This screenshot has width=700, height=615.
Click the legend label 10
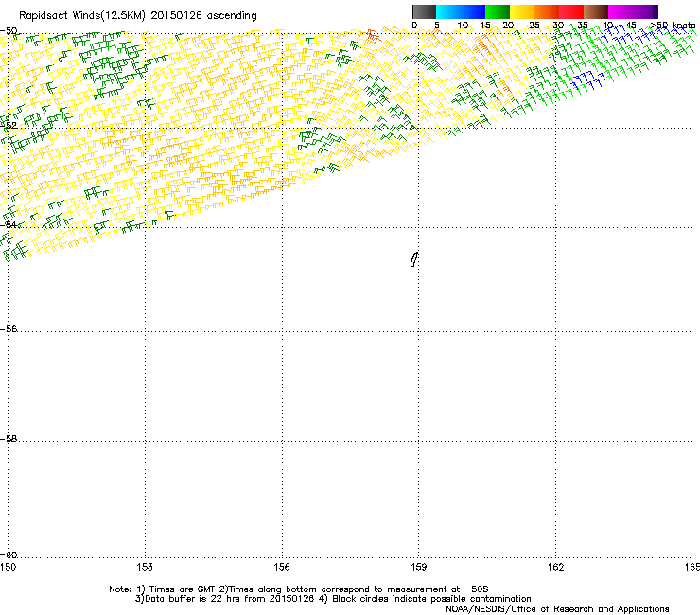(x=463, y=26)
